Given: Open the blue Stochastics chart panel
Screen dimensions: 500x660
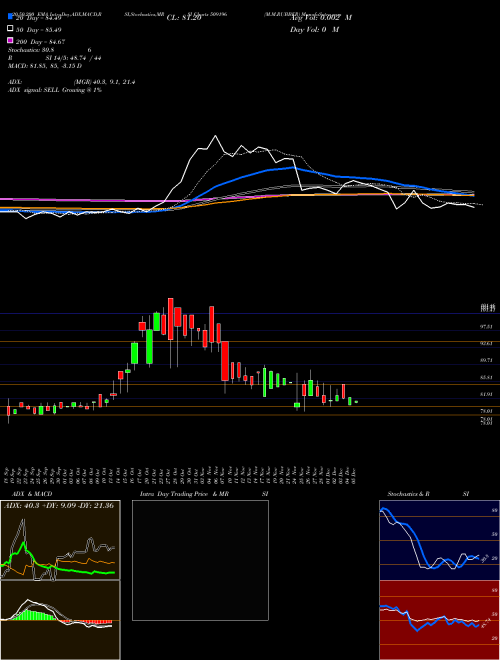Looking at the screenshot, I should pos(439,540).
